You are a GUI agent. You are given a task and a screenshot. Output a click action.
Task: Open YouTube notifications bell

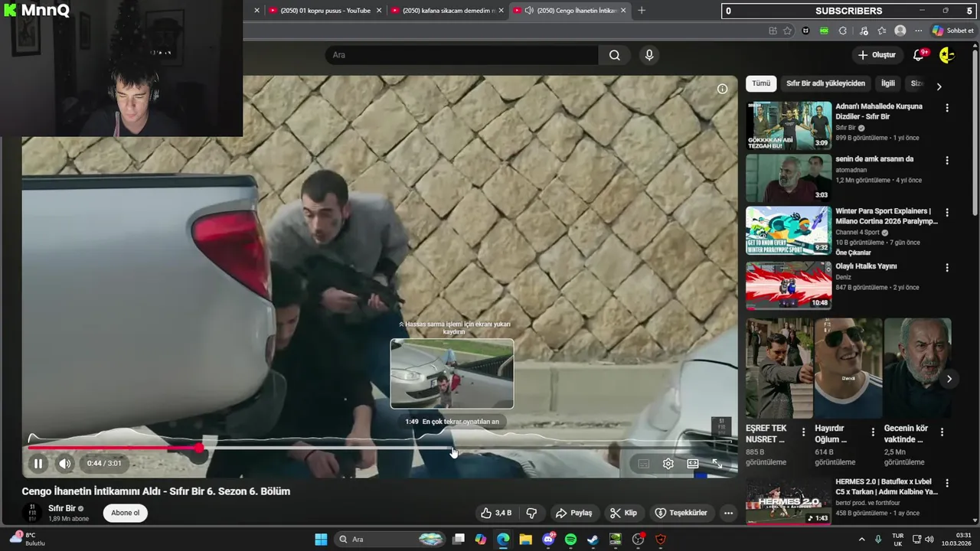click(x=919, y=55)
